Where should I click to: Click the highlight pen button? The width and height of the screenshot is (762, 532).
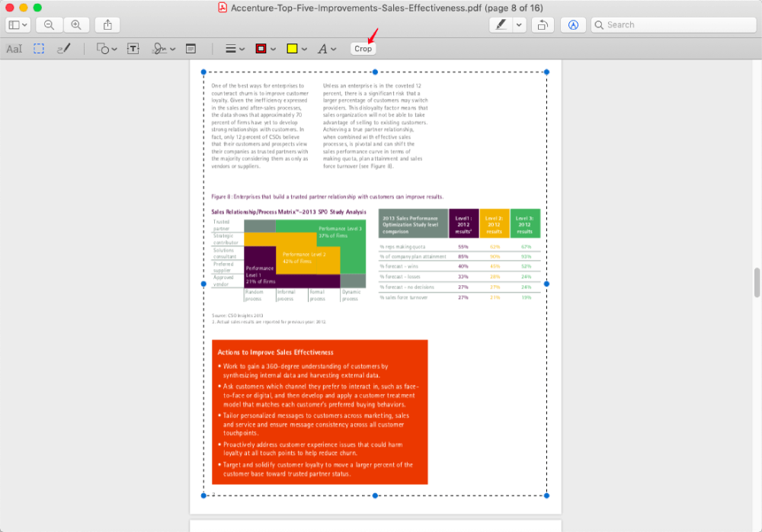(x=501, y=24)
